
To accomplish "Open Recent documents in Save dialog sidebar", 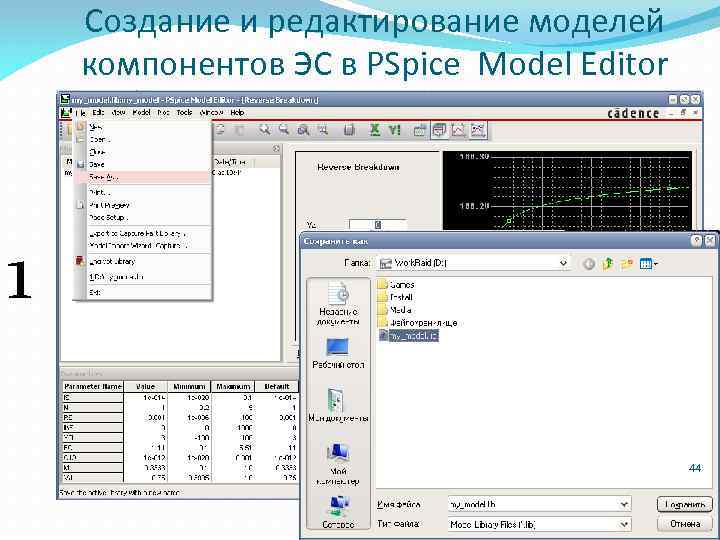I will 338,304.
